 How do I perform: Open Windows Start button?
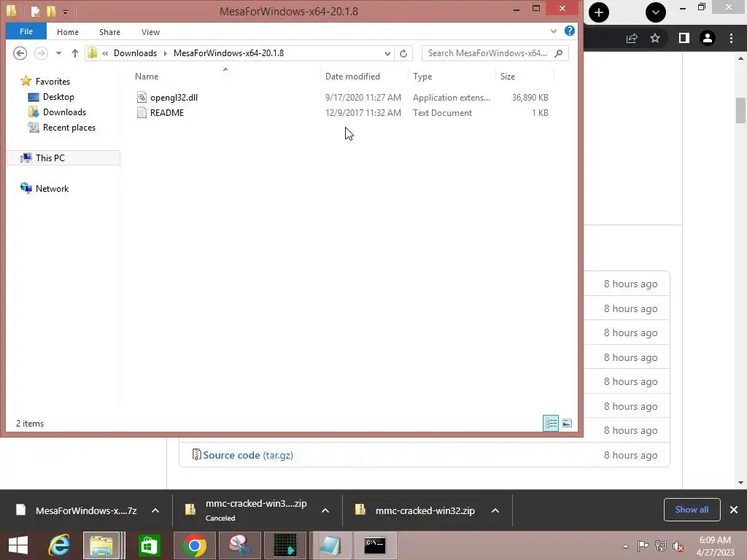18,545
